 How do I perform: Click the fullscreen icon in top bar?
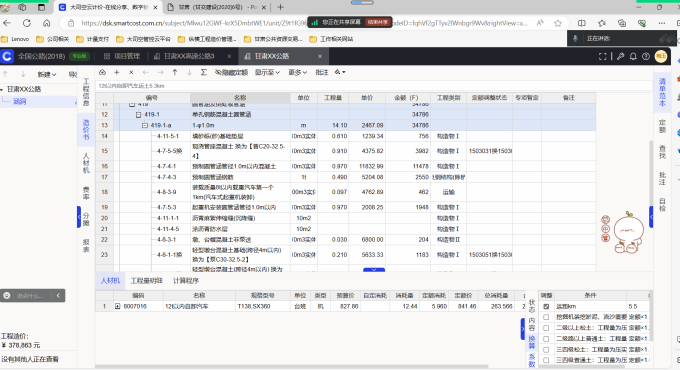tap(602, 56)
